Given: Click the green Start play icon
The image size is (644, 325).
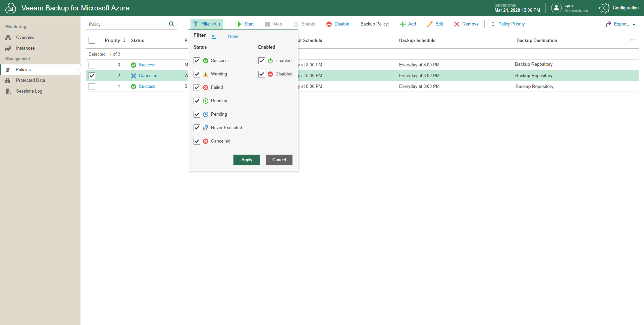Looking at the screenshot, I should [x=239, y=24].
